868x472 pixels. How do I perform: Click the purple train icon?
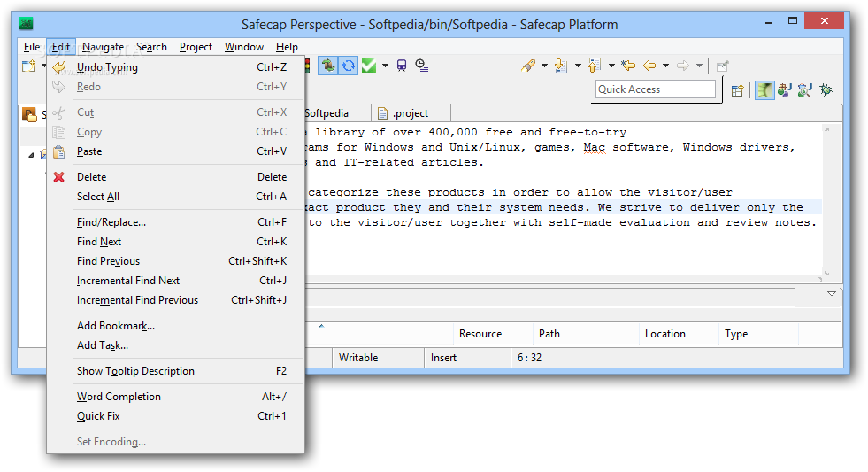[x=402, y=66]
